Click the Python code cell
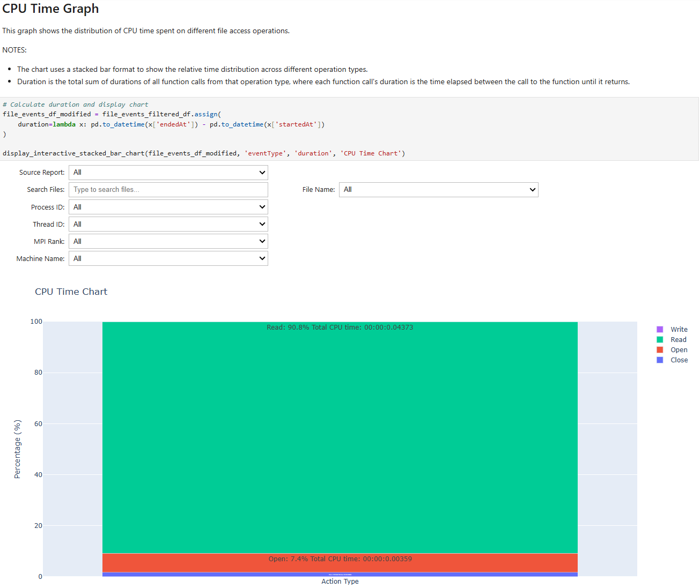The image size is (700, 588). point(215,129)
